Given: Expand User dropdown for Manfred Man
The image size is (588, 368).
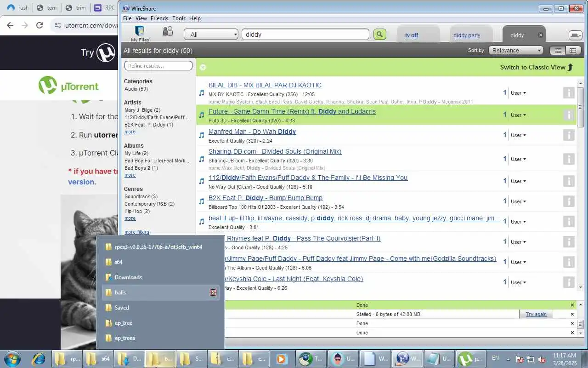Looking at the screenshot, I should [x=518, y=135].
